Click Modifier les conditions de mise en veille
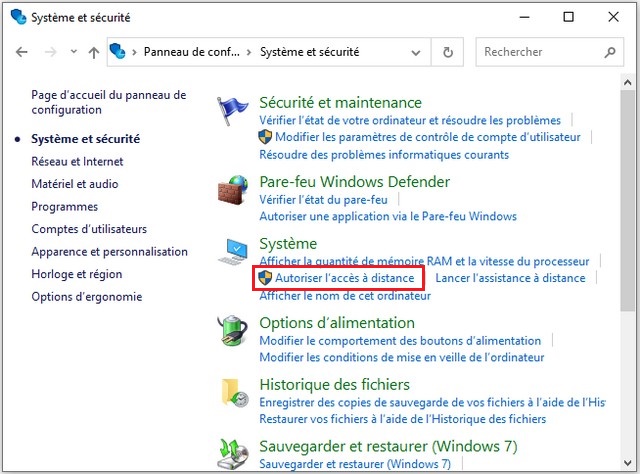The width and height of the screenshot is (640, 474). (x=402, y=358)
